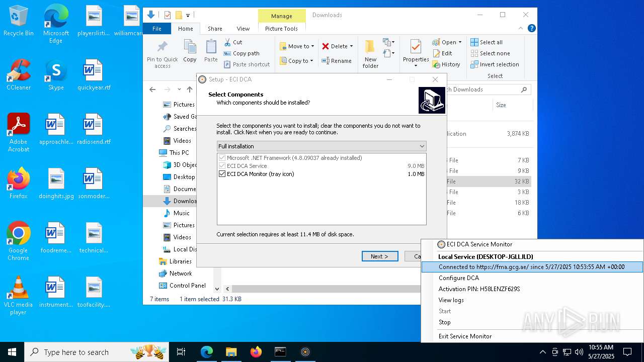
Task: Select Network in Explorer navigation pane
Action: [x=180, y=274]
